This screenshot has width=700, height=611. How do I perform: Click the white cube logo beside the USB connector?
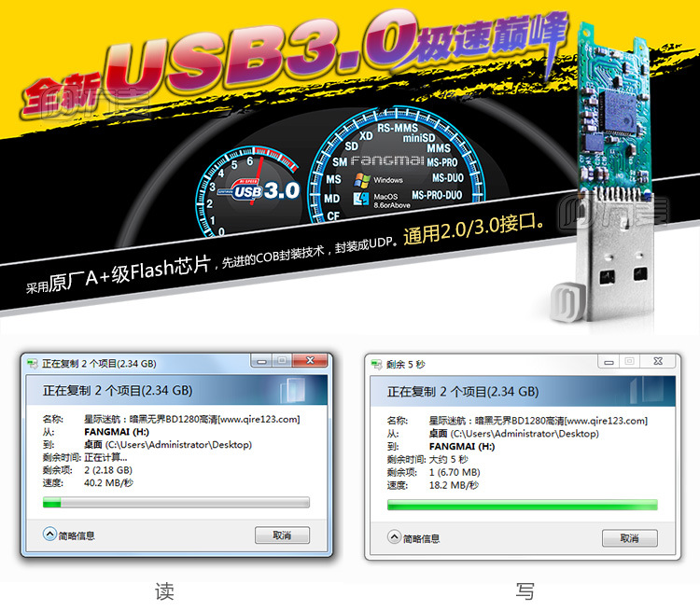(x=567, y=302)
